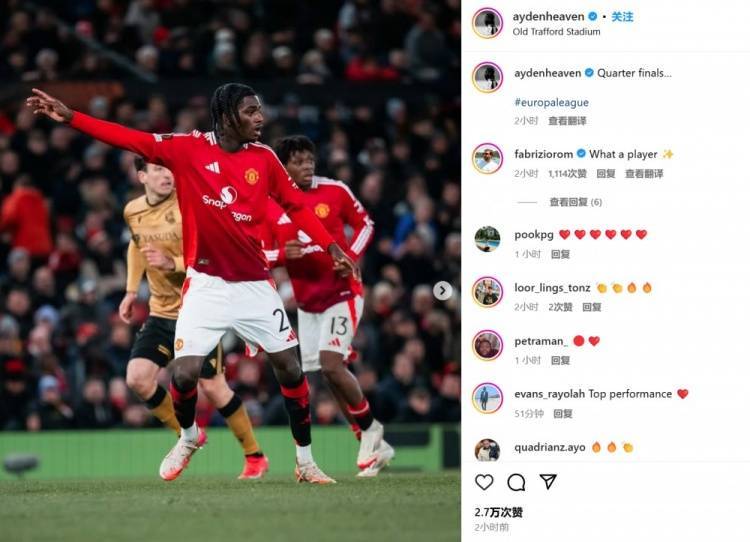Expand the 6 replies under fabriziorom
Screen dimensions: 750x542
click(575, 202)
